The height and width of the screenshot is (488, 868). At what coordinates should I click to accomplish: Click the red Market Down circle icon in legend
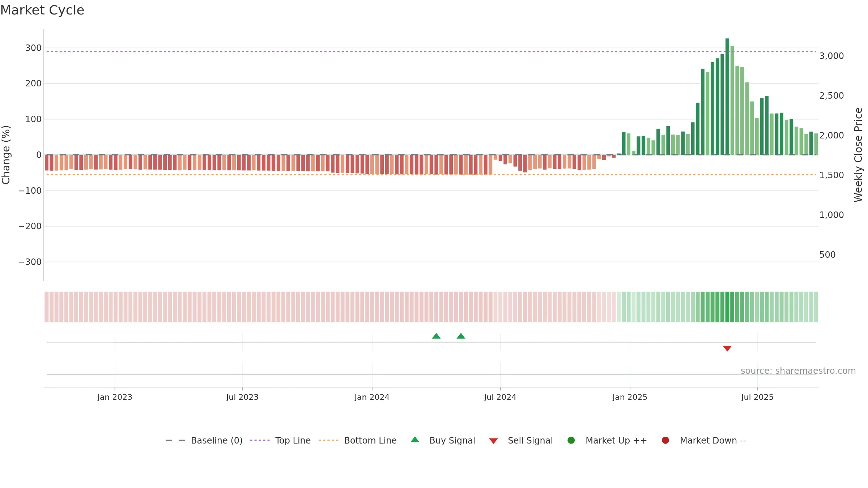(665, 440)
